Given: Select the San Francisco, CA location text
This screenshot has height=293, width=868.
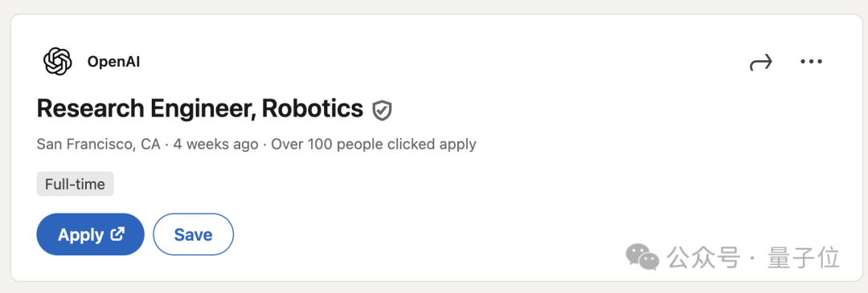Looking at the screenshot, I should click(99, 144).
